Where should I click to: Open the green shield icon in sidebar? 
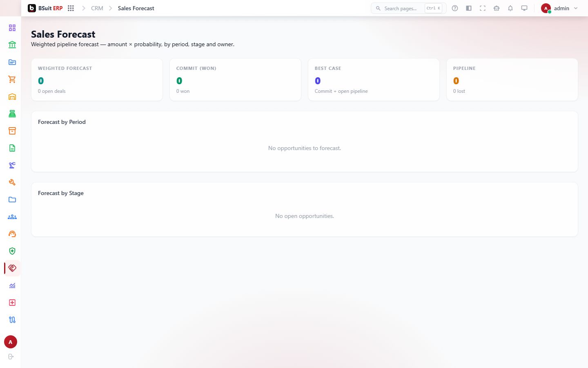click(12, 251)
